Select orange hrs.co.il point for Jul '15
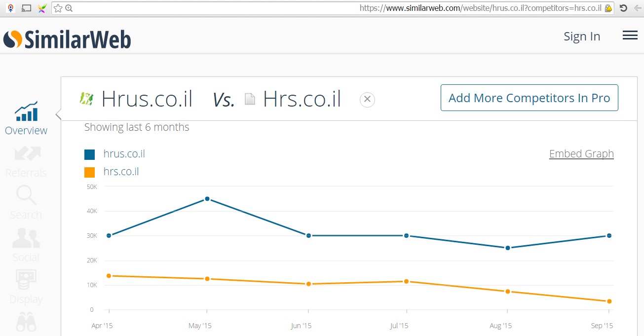Screen dimensions: 644x336 coord(406,281)
